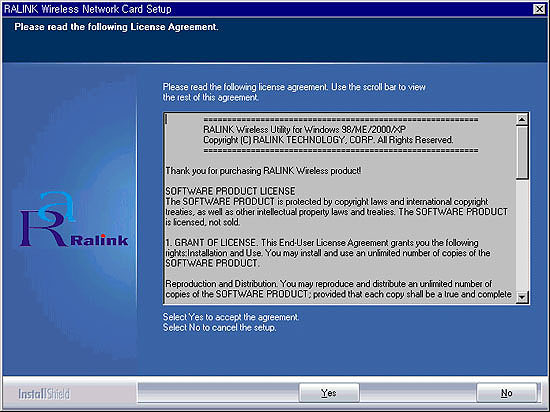550x412 pixels.
Task: Click the InstallShield logo at the bottom left
Action: (44, 394)
